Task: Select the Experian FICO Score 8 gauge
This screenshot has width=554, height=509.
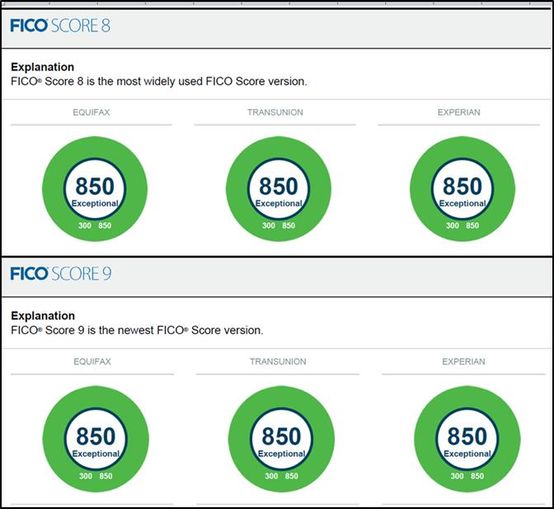Action: click(462, 189)
